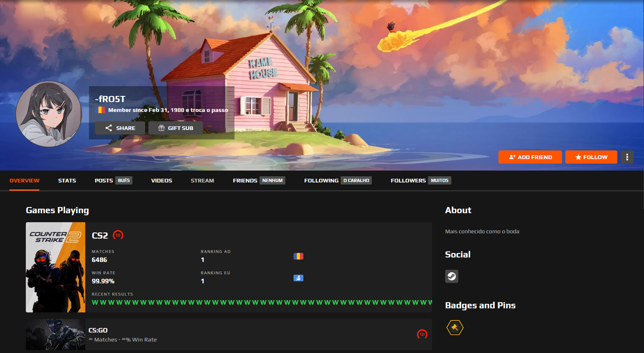Viewport: 644px width, 353px height.
Task: Click the country flag beside Ranking AD
Action: click(x=298, y=256)
